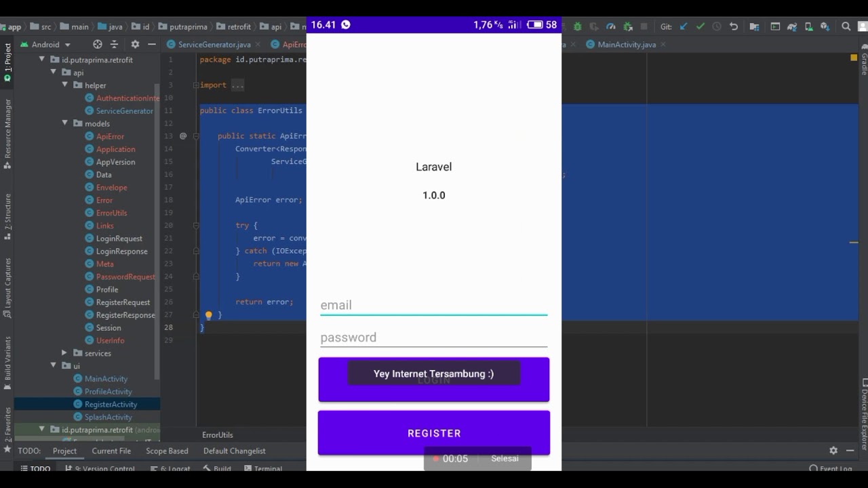Collapse the helper folder

coord(65,85)
